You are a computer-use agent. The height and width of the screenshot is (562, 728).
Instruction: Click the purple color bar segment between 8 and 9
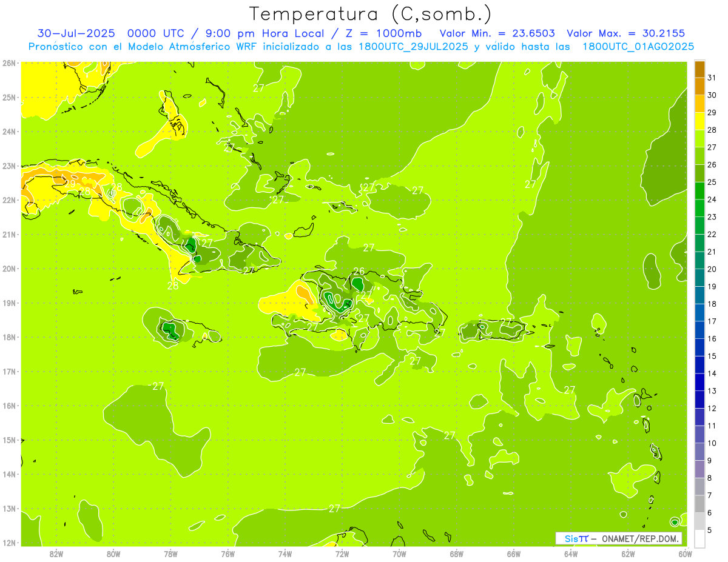pyautogui.click(x=699, y=469)
